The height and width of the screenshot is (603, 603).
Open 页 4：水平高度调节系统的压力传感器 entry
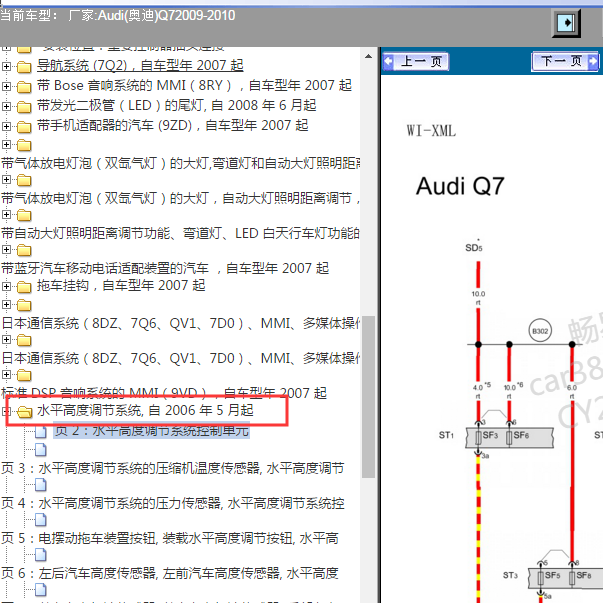[172, 503]
